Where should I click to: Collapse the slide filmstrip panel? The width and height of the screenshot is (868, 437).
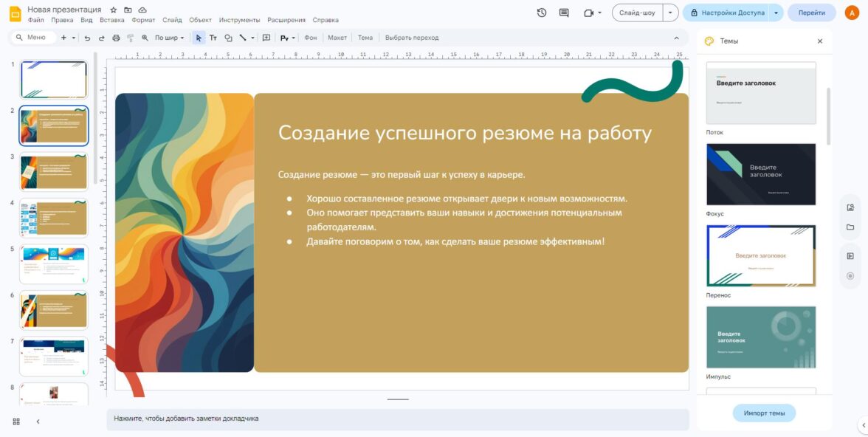click(x=38, y=421)
